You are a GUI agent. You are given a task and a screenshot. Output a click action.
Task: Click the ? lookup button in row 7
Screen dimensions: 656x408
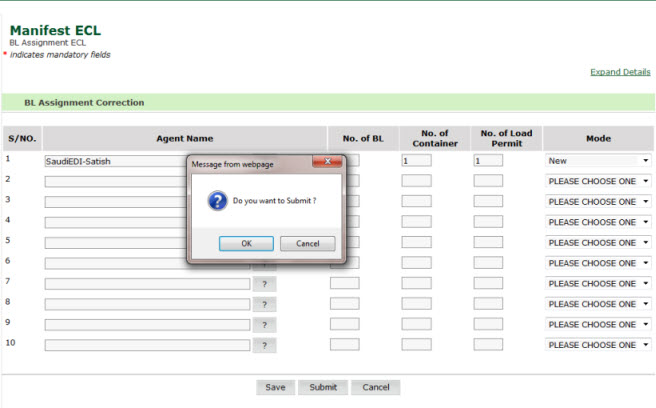[264, 284]
